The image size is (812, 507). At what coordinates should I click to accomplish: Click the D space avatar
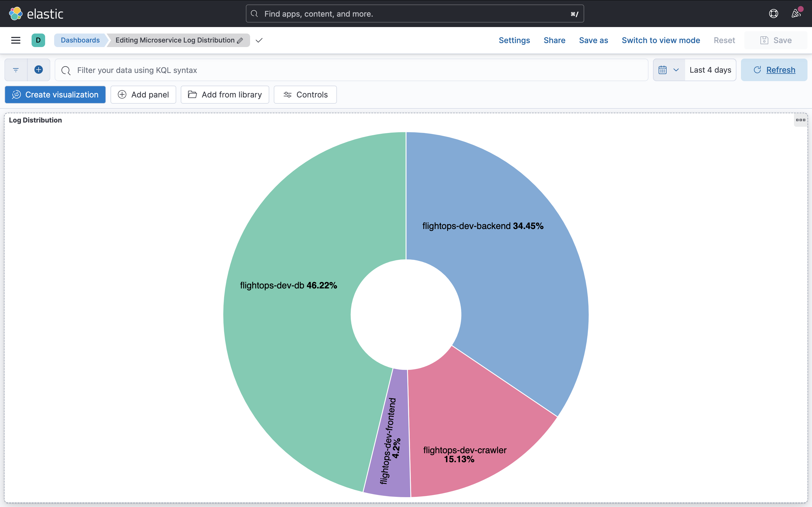click(38, 40)
